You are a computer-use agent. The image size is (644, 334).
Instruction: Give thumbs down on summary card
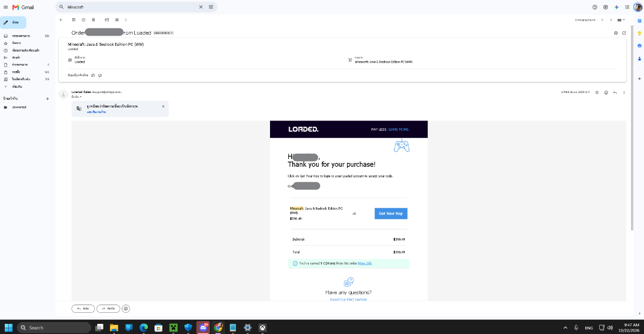pos(100,75)
